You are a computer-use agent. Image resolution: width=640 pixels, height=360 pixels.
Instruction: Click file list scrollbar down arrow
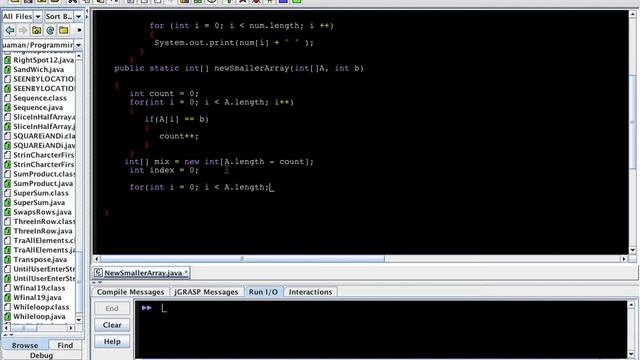(x=79, y=320)
